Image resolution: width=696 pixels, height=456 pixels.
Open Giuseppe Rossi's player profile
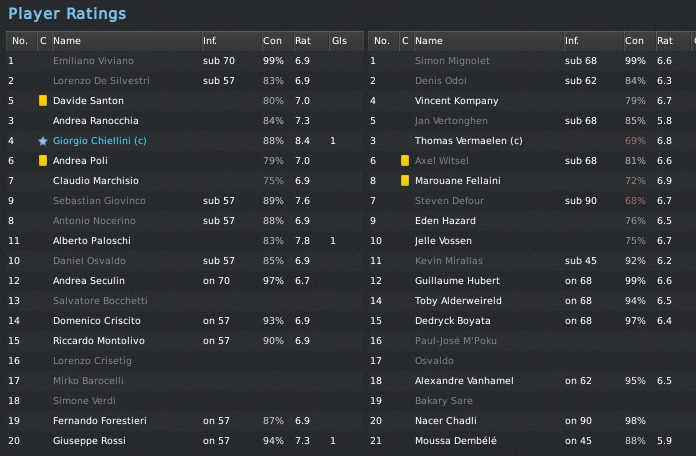(91, 441)
